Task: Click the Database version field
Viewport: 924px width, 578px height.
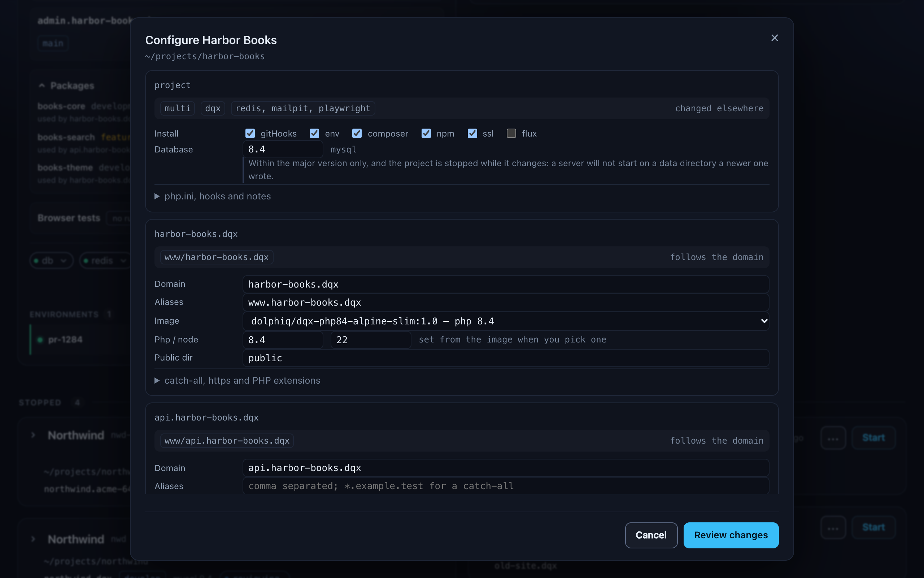Action: pyautogui.click(x=283, y=149)
